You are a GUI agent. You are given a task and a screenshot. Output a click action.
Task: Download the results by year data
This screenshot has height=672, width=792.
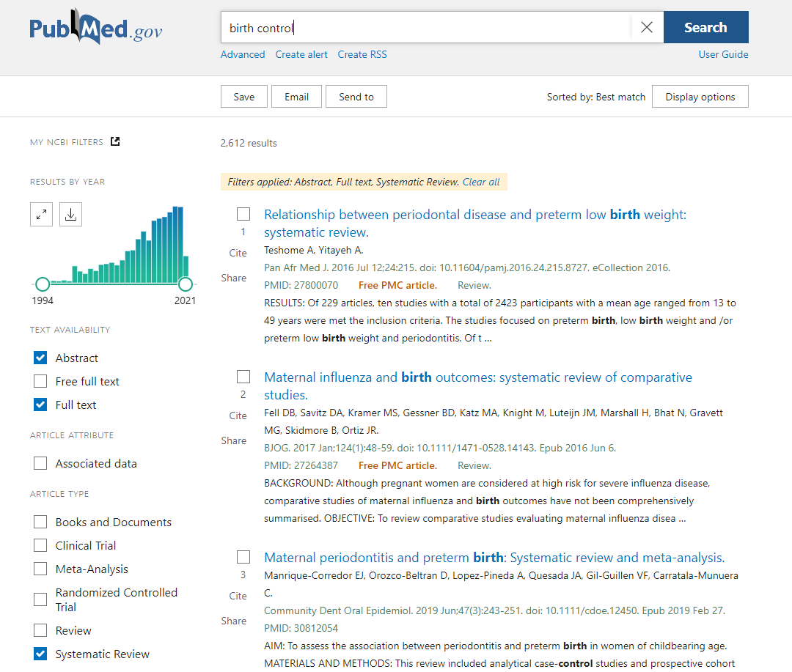click(70, 214)
